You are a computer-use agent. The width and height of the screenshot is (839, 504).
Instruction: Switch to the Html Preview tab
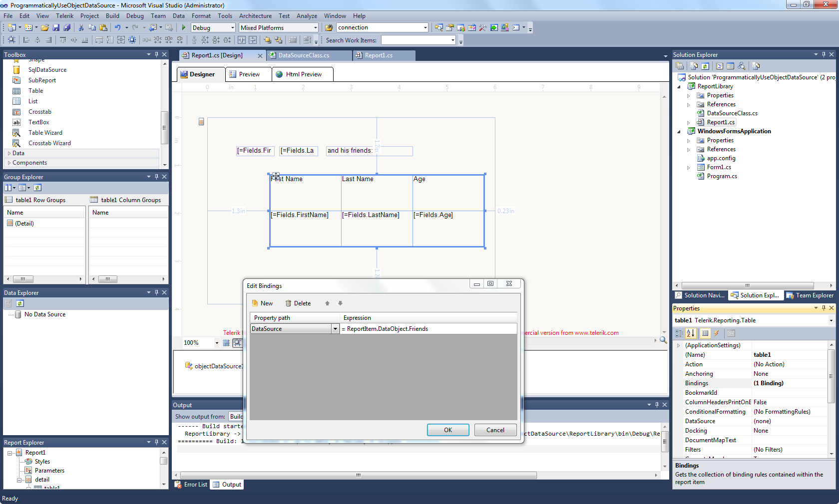(303, 74)
